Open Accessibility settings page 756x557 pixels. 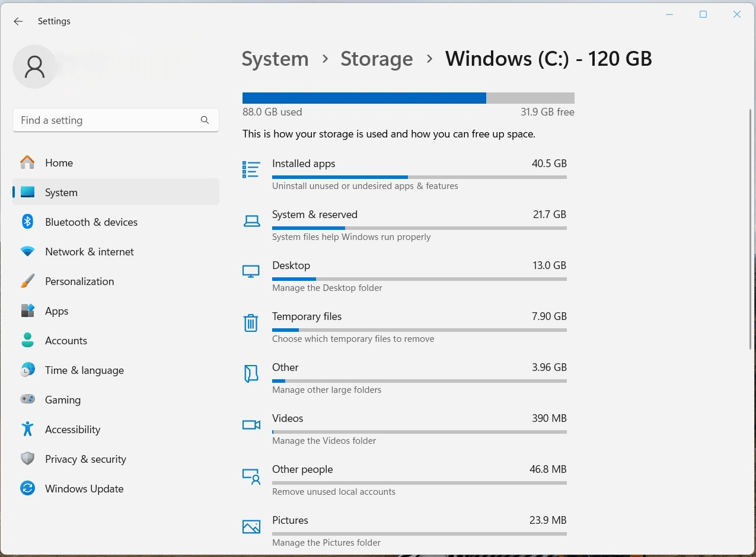pos(72,430)
